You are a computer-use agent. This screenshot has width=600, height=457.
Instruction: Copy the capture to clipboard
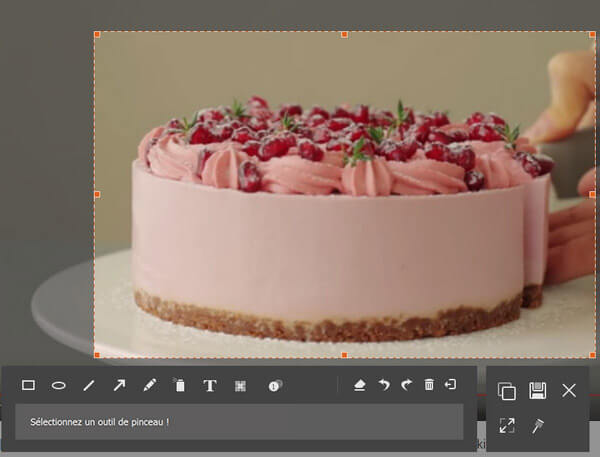507,391
